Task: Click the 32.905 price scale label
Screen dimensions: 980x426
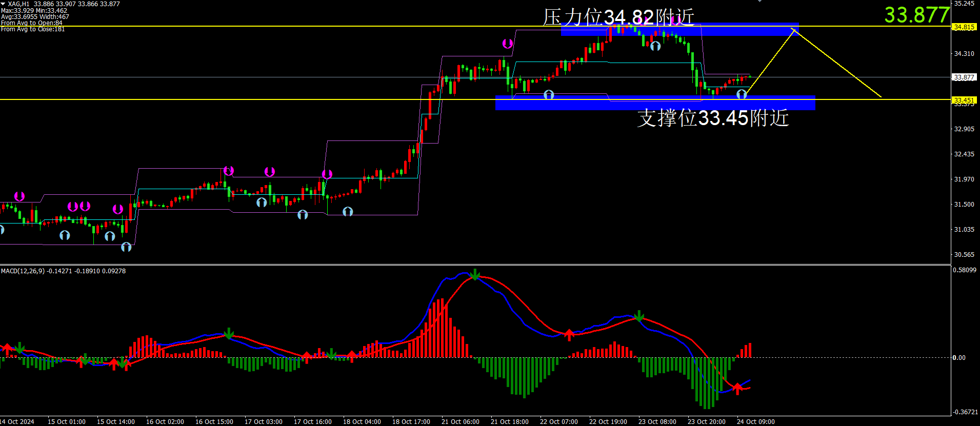Action: [964, 129]
